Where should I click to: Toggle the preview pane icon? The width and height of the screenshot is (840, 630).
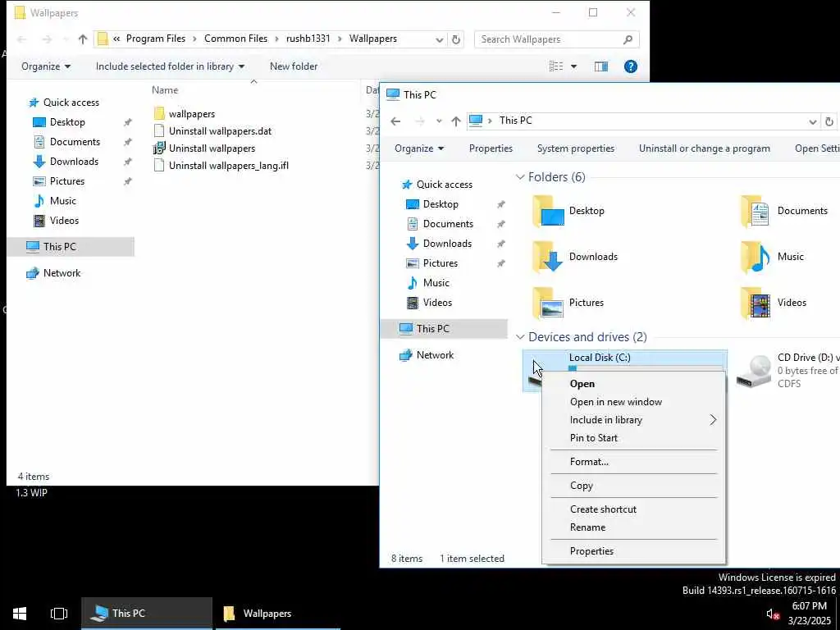(601, 66)
